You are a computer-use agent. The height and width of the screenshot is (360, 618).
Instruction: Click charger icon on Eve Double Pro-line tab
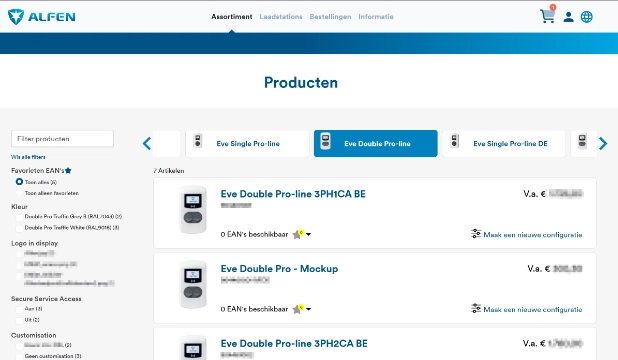pos(326,141)
